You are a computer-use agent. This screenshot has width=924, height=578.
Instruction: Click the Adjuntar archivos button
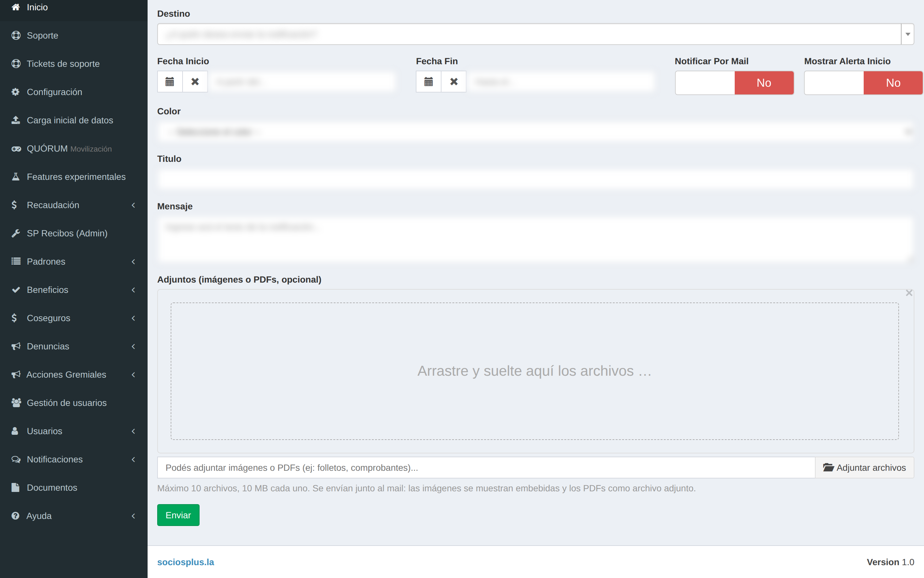(864, 468)
